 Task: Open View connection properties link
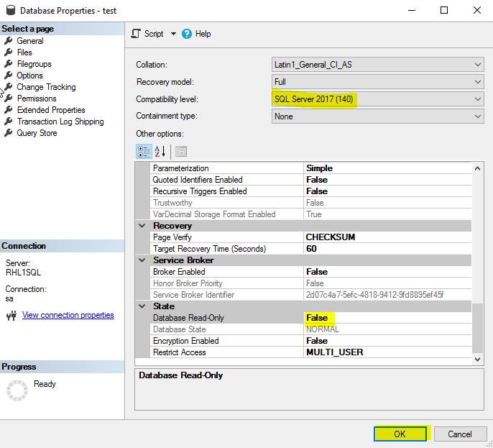[68, 315]
